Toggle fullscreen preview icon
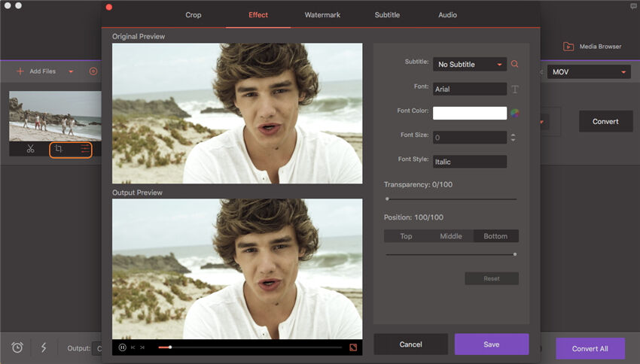 click(x=353, y=347)
